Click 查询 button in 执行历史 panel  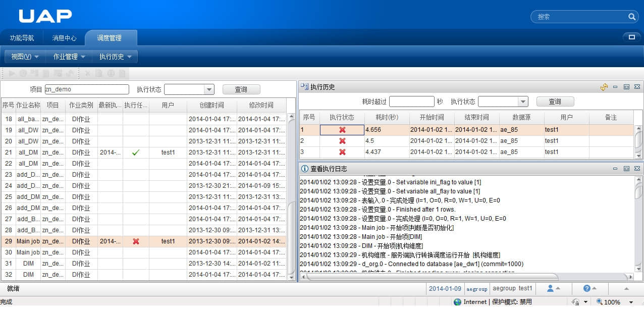tap(555, 101)
